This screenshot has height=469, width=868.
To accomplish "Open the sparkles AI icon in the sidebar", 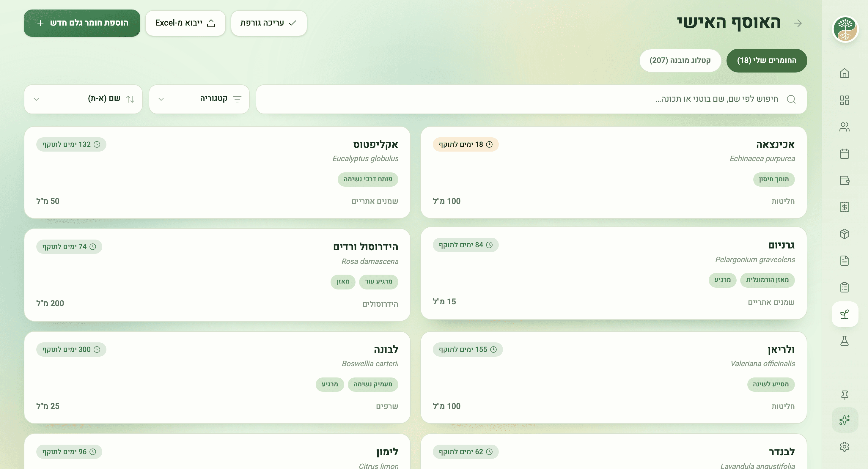I will pyautogui.click(x=845, y=420).
